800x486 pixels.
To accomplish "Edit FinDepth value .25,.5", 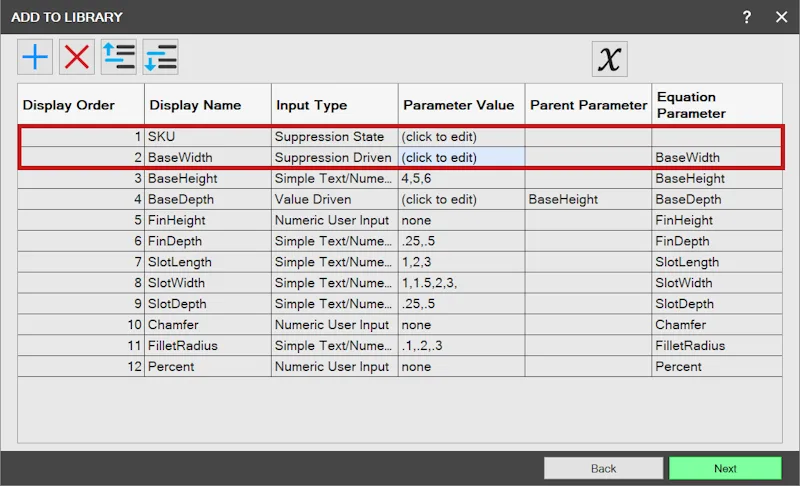I will point(462,241).
